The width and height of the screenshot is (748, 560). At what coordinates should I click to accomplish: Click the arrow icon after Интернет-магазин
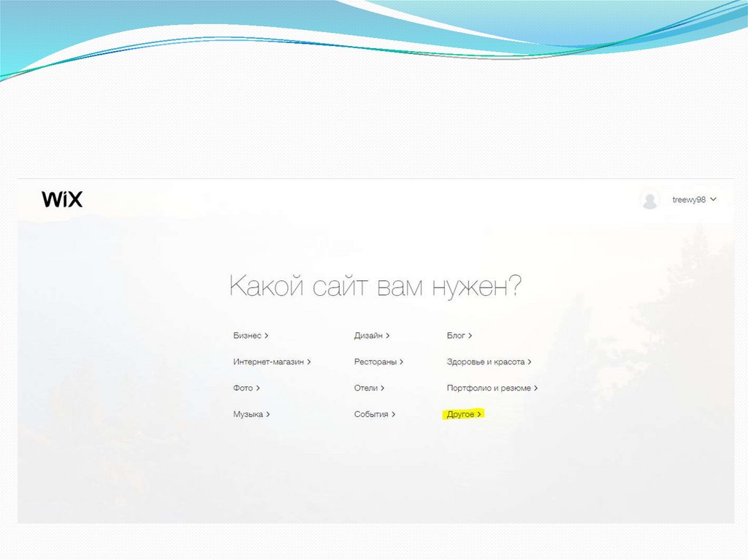click(x=310, y=361)
